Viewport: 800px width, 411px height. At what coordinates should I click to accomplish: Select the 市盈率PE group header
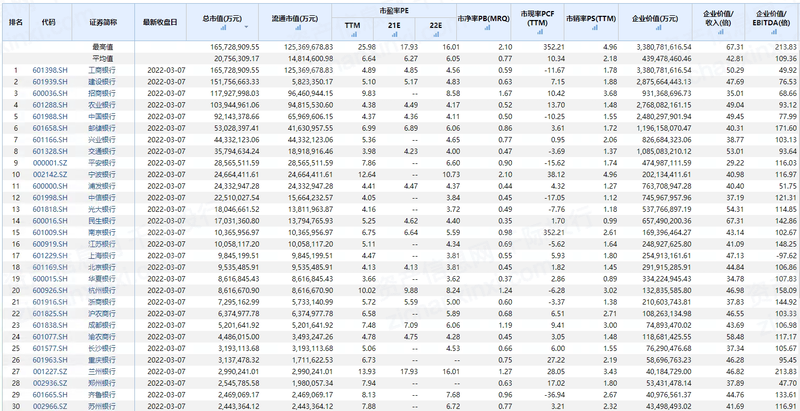394,10
